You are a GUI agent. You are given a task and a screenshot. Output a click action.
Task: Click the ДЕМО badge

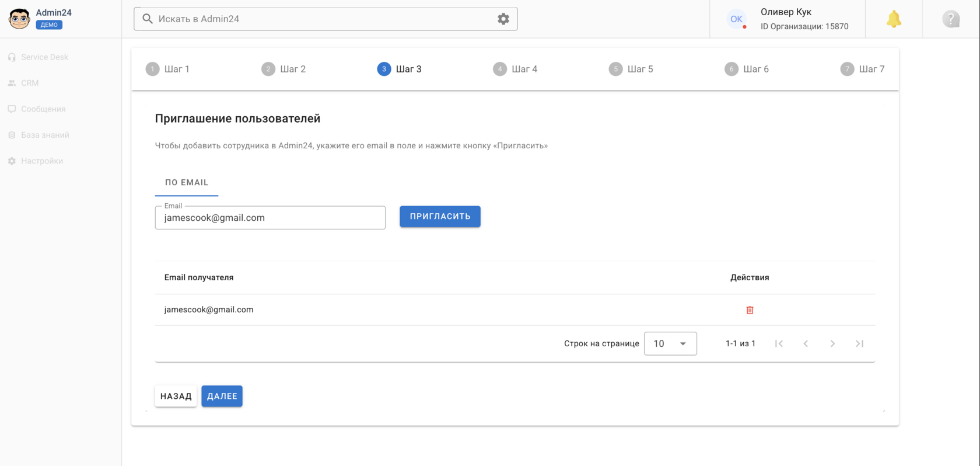(x=49, y=25)
